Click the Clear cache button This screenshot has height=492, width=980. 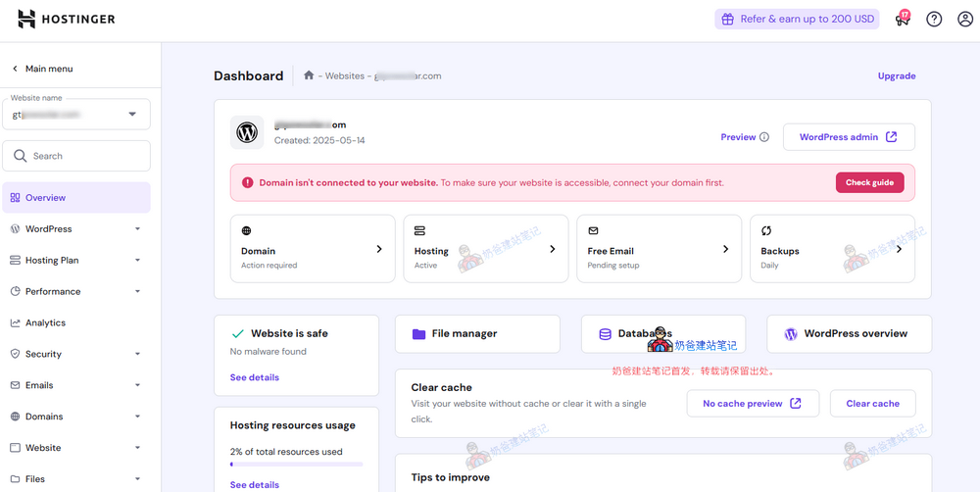click(x=872, y=403)
